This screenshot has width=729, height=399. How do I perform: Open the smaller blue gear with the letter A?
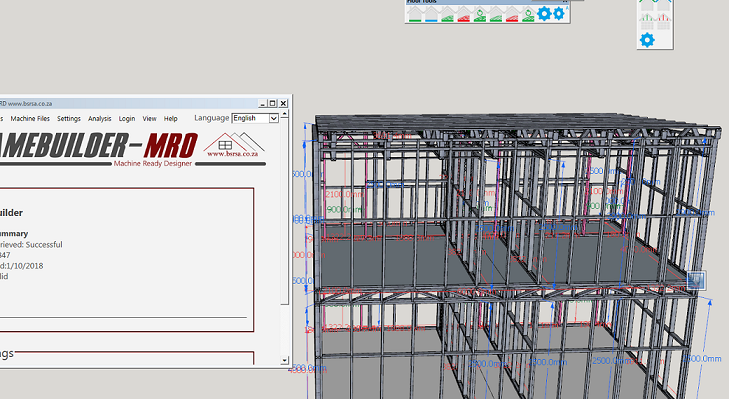click(559, 13)
